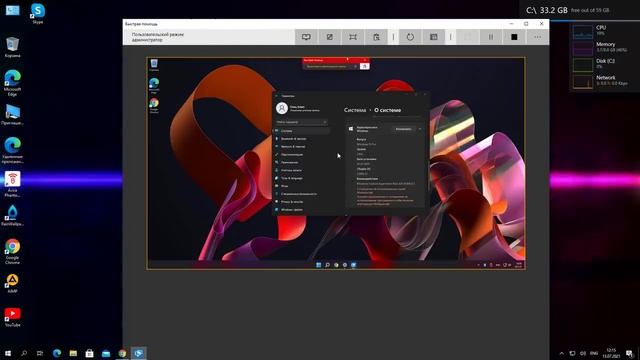Collapse the Windows specifications card chevron
This screenshot has height=360, width=640.
tap(420, 129)
